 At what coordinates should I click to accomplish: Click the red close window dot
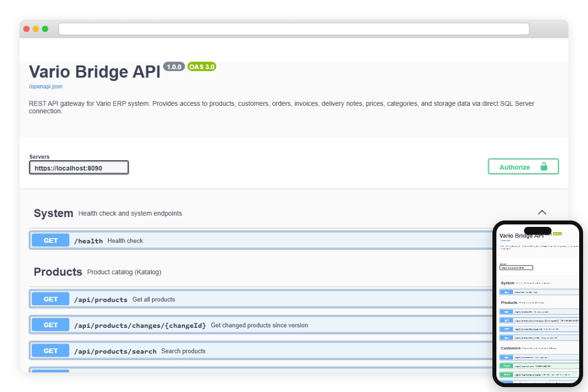(x=26, y=29)
